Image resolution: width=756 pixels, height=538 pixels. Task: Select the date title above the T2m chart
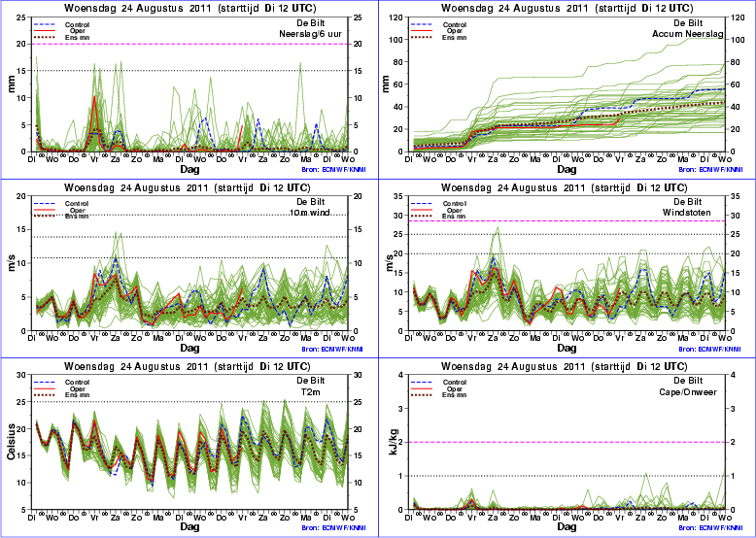tap(188, 366)
